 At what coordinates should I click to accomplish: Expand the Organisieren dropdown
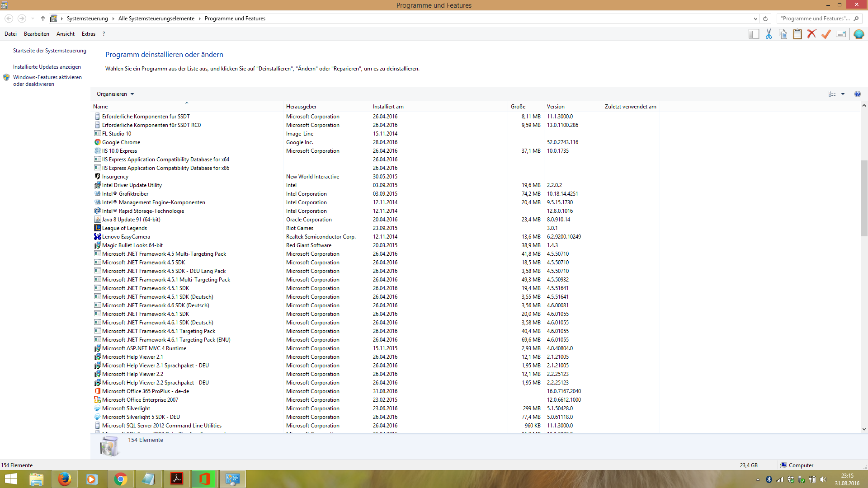click(115, 94)
